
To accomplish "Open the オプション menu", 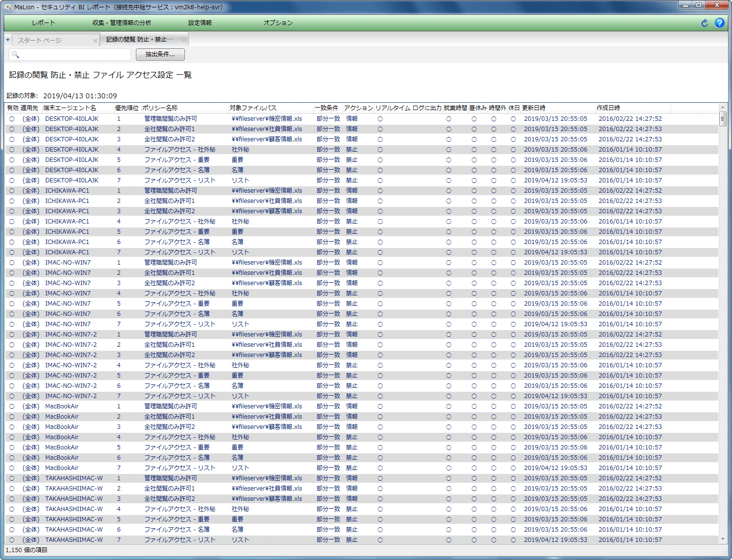I will click(278, 23).
